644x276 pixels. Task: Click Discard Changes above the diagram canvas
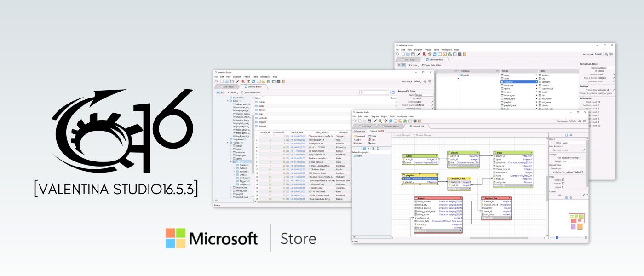(422, 135)
